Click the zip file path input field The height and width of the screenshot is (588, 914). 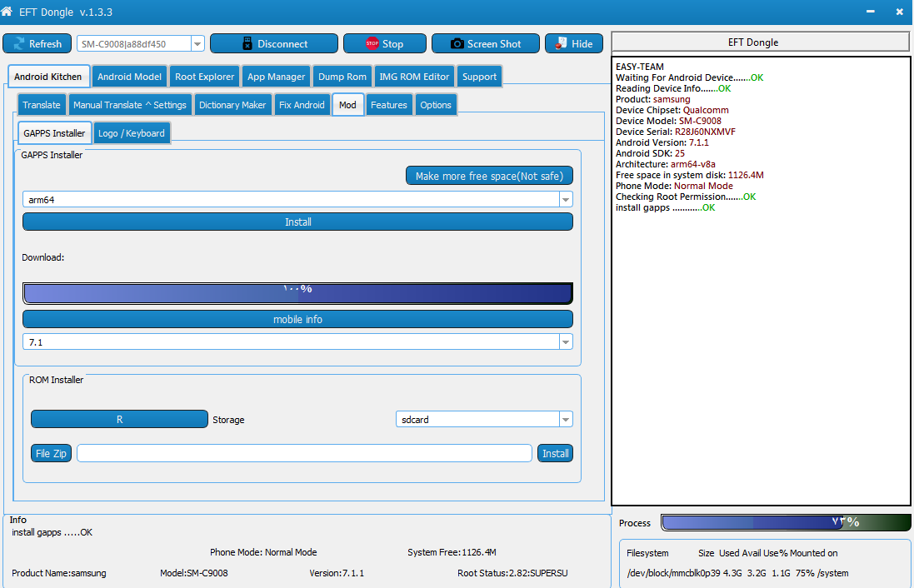pyautogui.click(x=304, y=453)
